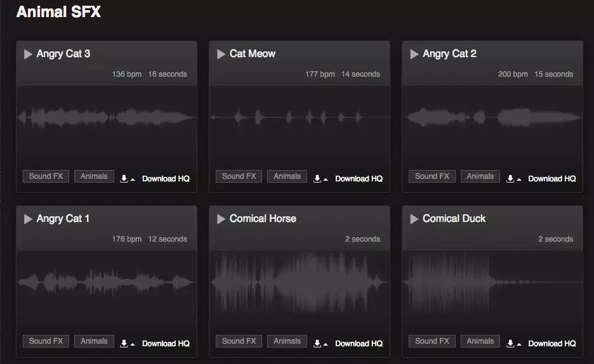
Task: Expand download options arrow for Angry Cat 3
Action: coord(133,179)
